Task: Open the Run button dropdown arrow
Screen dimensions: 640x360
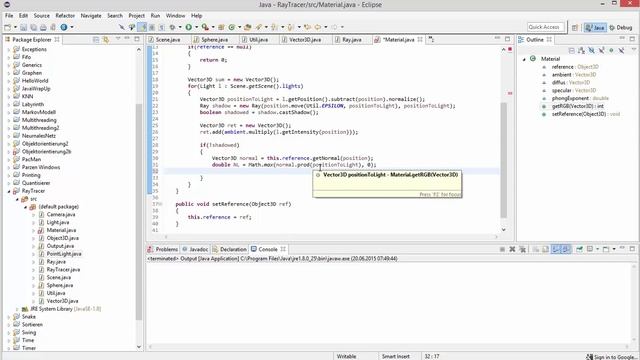Action: click(196, 27)
